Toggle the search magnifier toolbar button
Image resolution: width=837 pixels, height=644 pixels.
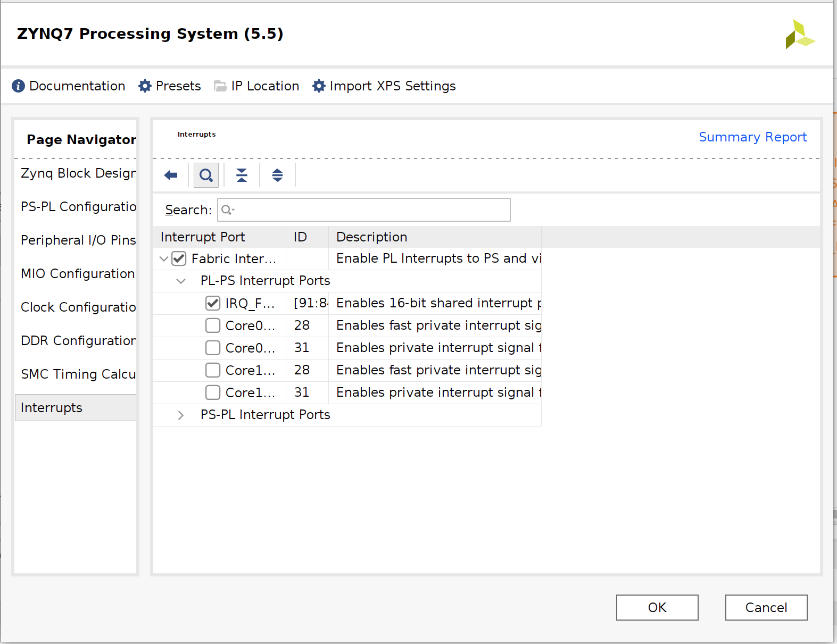pos(206,175)
